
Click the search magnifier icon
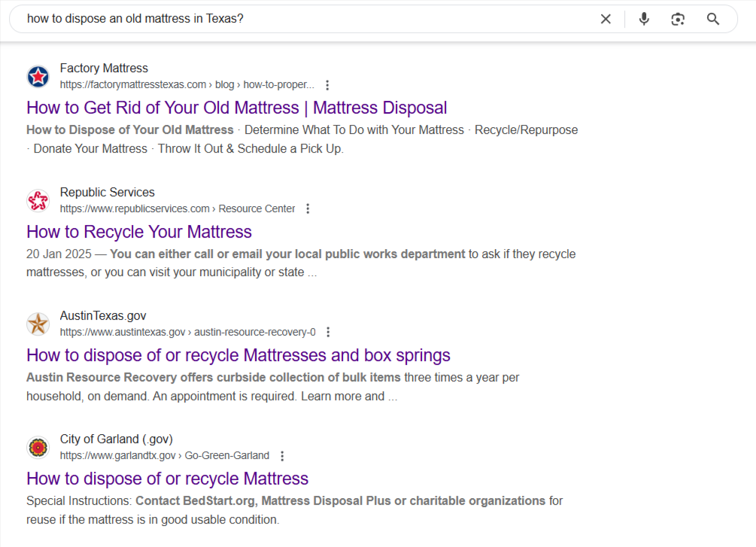712,19
